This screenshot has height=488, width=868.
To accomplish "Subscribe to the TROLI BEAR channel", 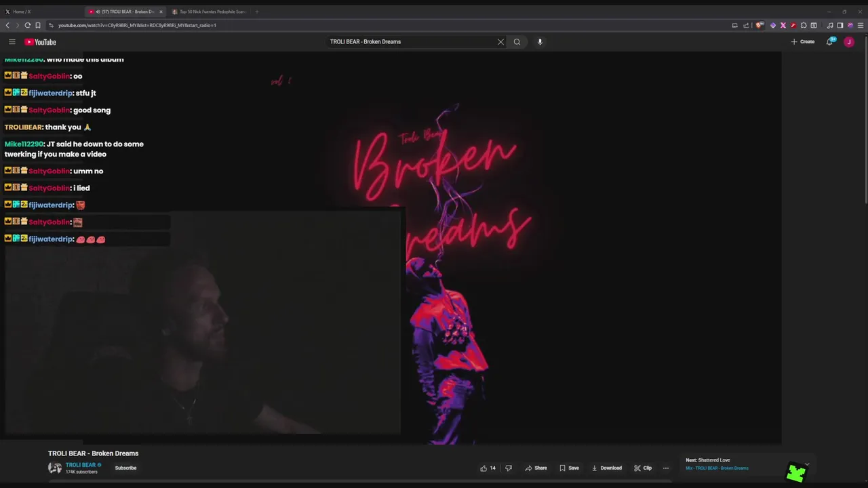I will (125, 468).
